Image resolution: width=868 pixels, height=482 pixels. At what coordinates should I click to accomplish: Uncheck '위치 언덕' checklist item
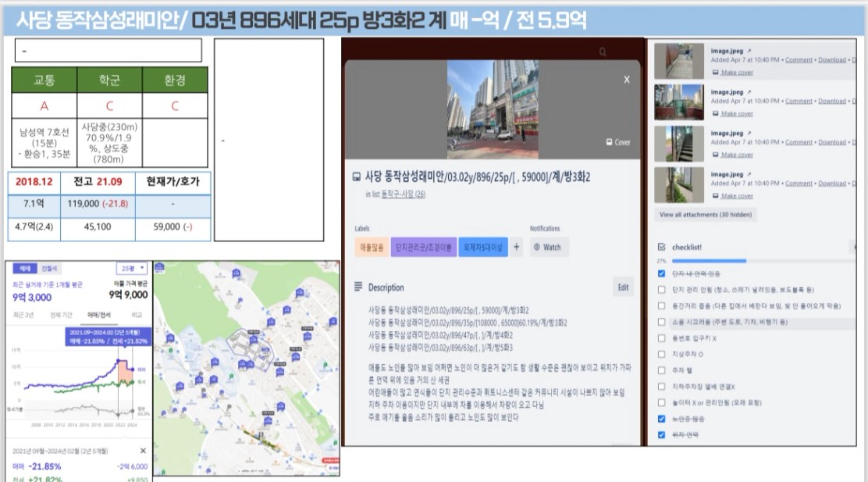pyautogui.click(x=661, y=435)
